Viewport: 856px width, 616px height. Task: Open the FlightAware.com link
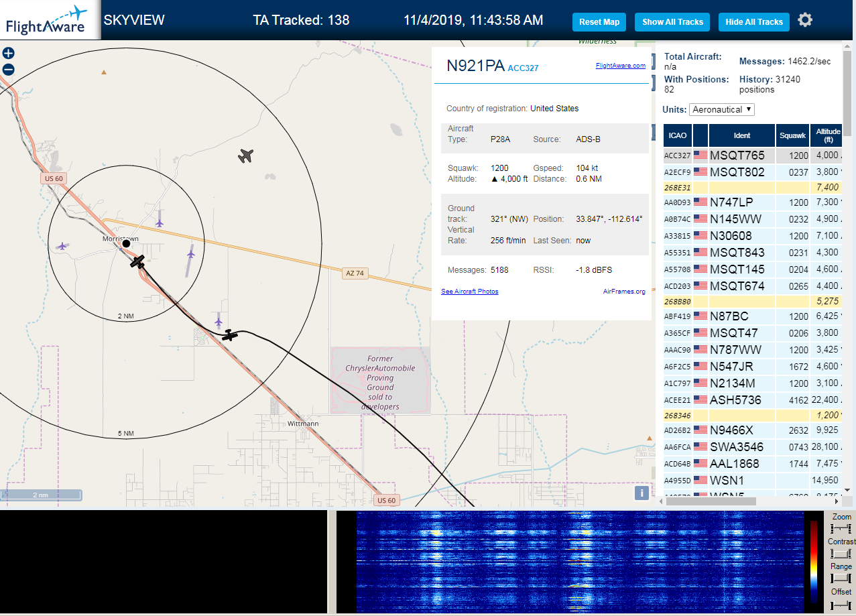621,66
